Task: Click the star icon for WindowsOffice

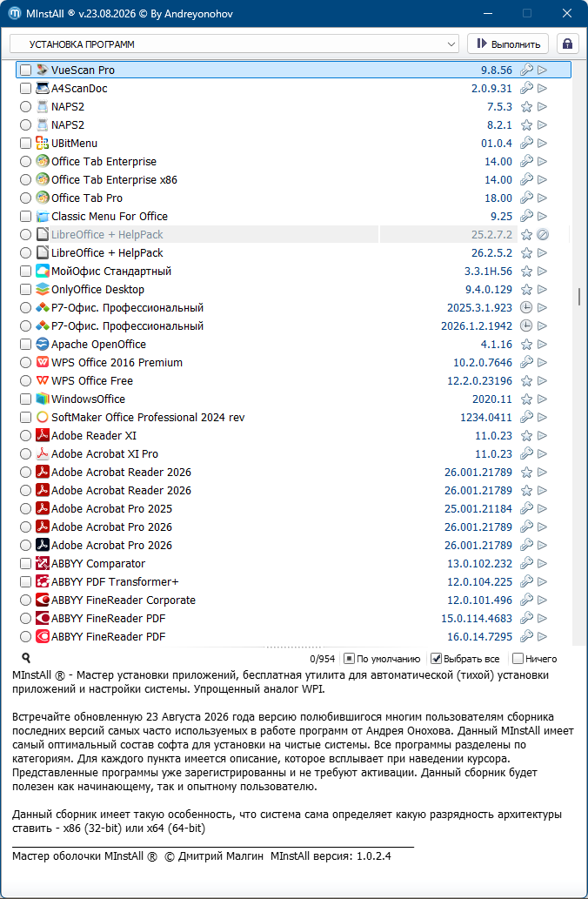Action: pos(526,399)
